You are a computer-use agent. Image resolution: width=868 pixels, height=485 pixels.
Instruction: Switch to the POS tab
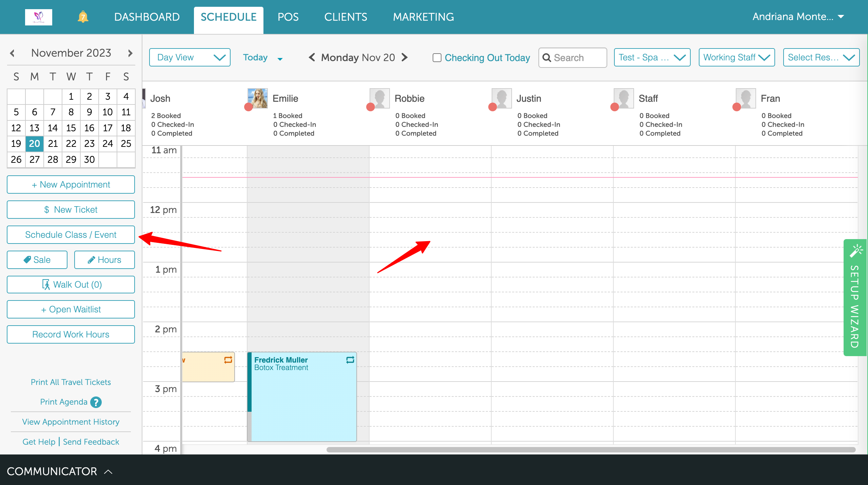point(288,17)
